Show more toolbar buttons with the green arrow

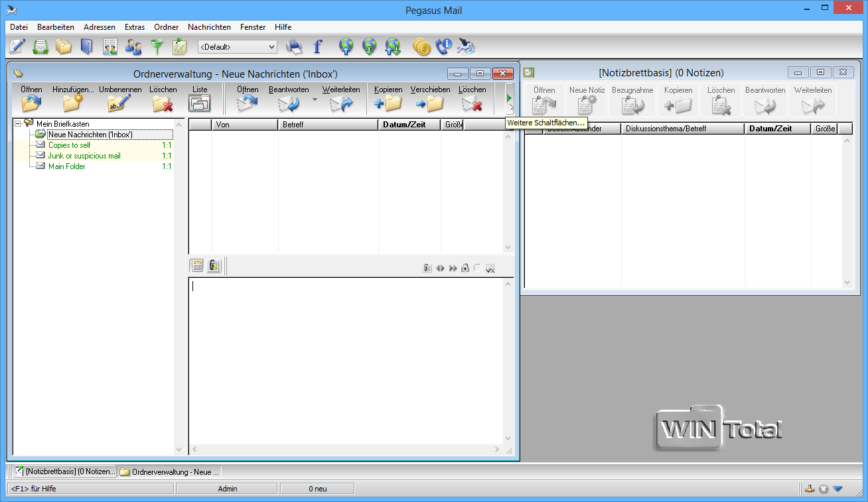(510, 98)
